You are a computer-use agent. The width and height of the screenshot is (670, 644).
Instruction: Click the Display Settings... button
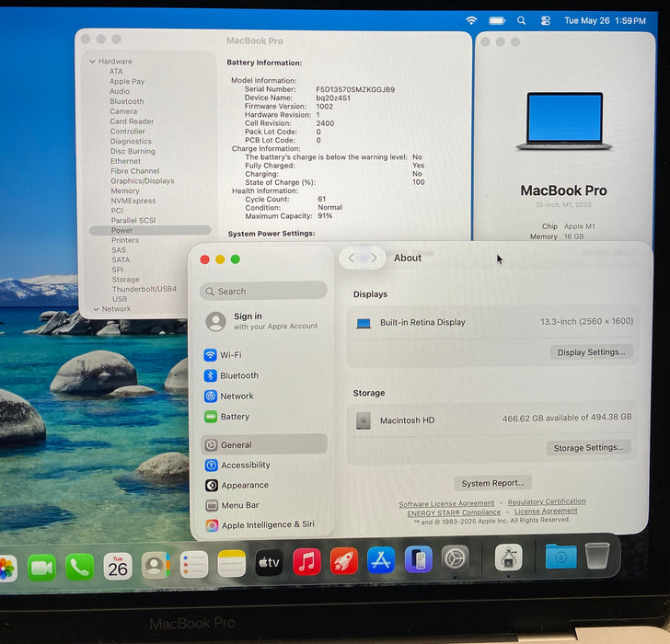point(591,352)
